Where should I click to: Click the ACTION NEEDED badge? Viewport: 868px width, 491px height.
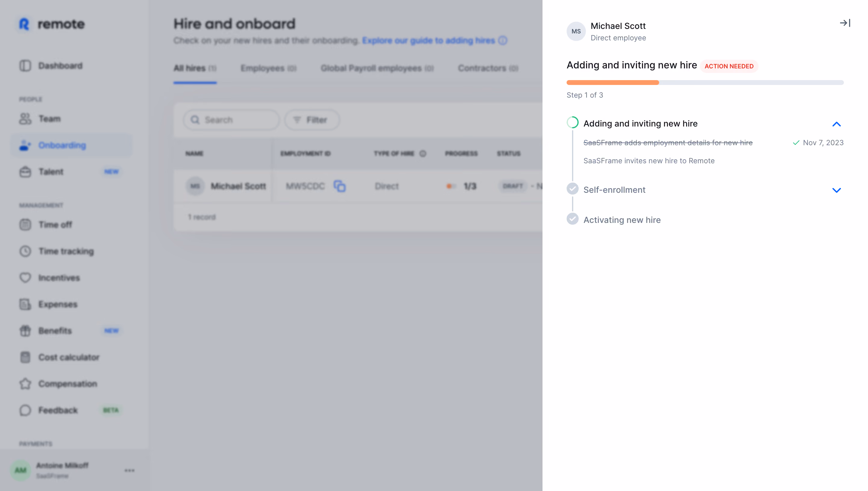click(x=729, y=66)
